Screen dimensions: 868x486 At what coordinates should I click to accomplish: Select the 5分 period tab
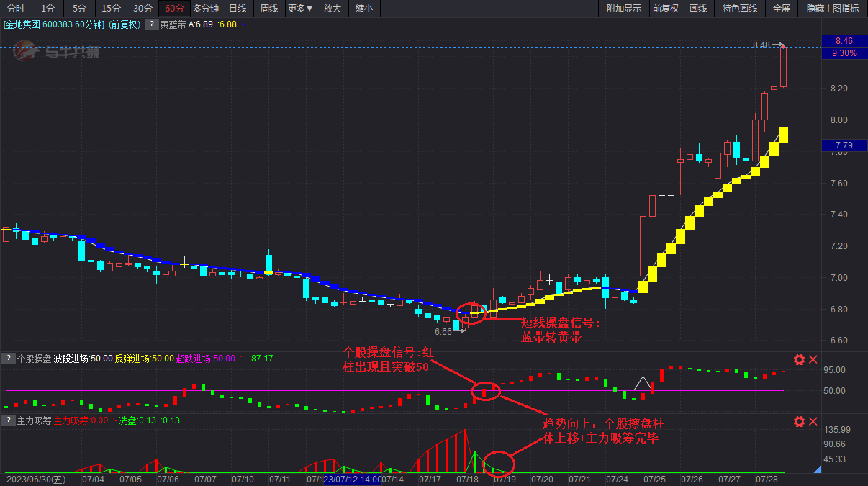[x=79, y=9]
